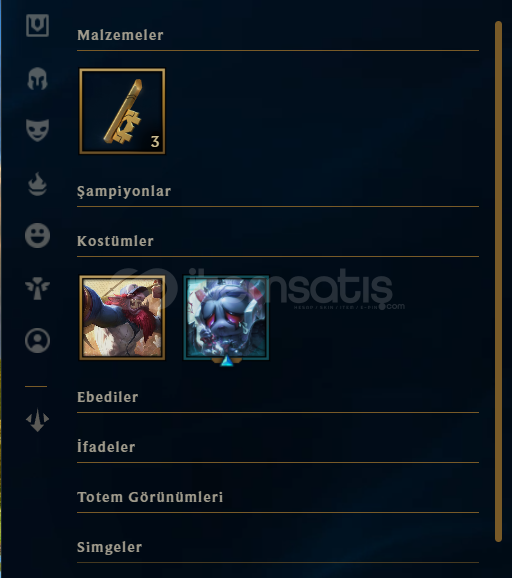Open the Ebediler section heading

coord(108,397)
